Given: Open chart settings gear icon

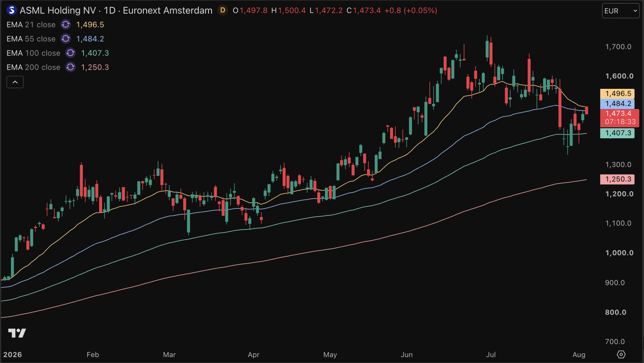Looking at the screenshot, I should click(621, 354).
